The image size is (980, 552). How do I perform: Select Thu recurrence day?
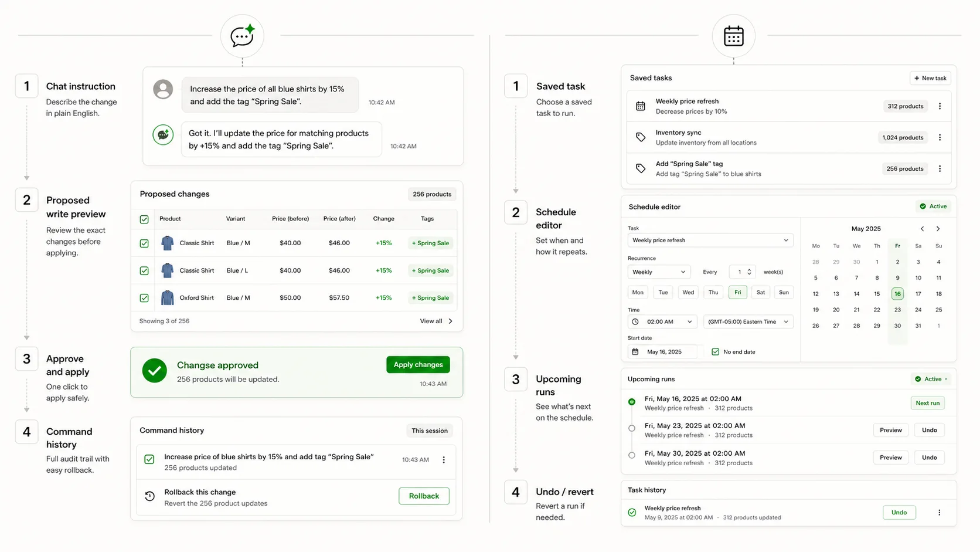tap(713, 292)
